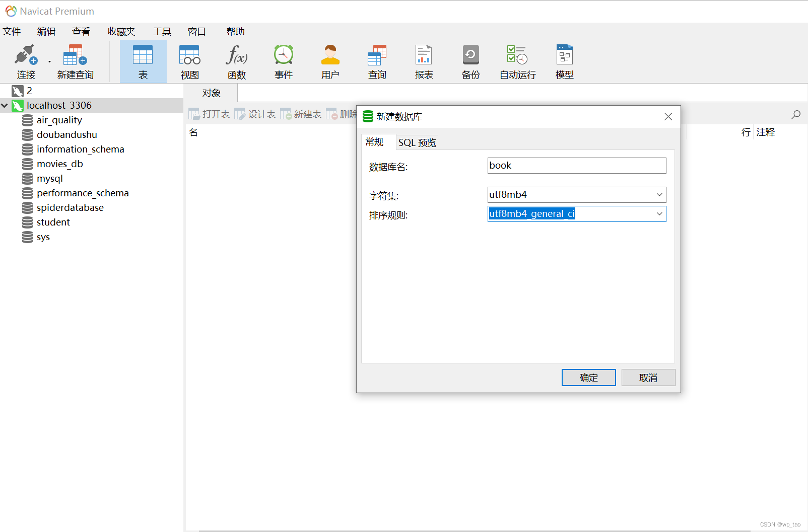Open the Model toolbar icon
This screenshot has height=532, width=808.
click(565, 61)
